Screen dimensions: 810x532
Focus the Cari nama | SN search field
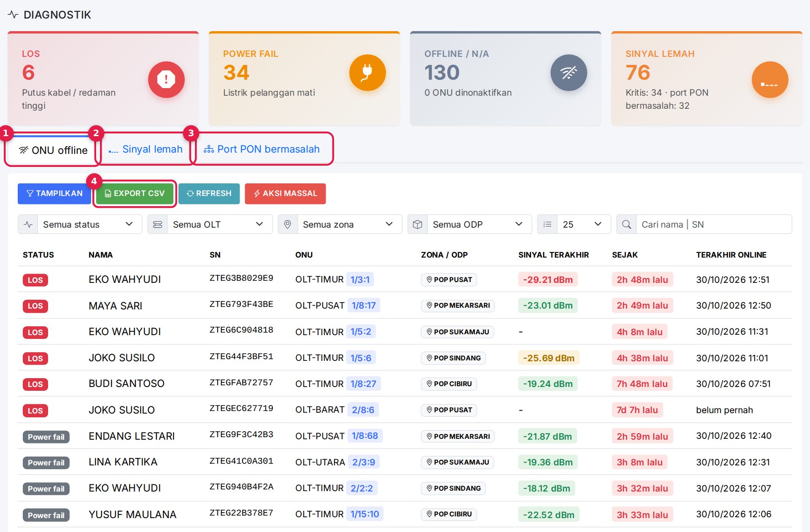pyautogui.click(x=713, y=224)
